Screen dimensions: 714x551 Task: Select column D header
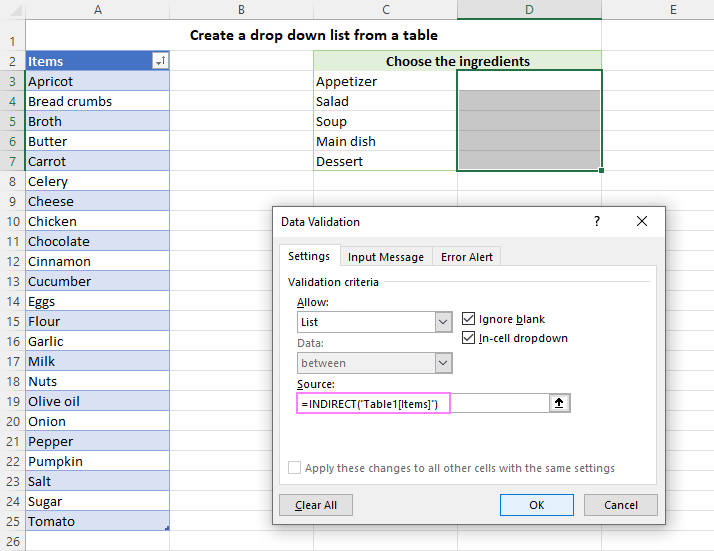click(x=529, y=10)
